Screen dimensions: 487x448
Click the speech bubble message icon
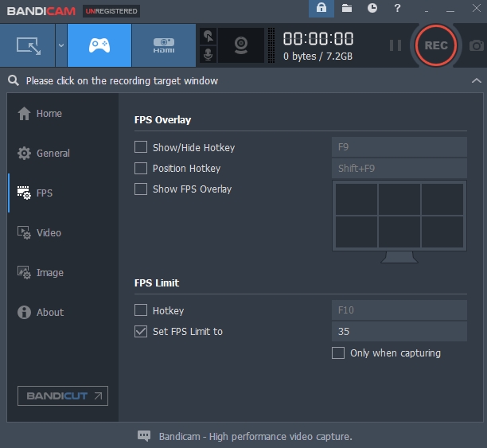144,436
